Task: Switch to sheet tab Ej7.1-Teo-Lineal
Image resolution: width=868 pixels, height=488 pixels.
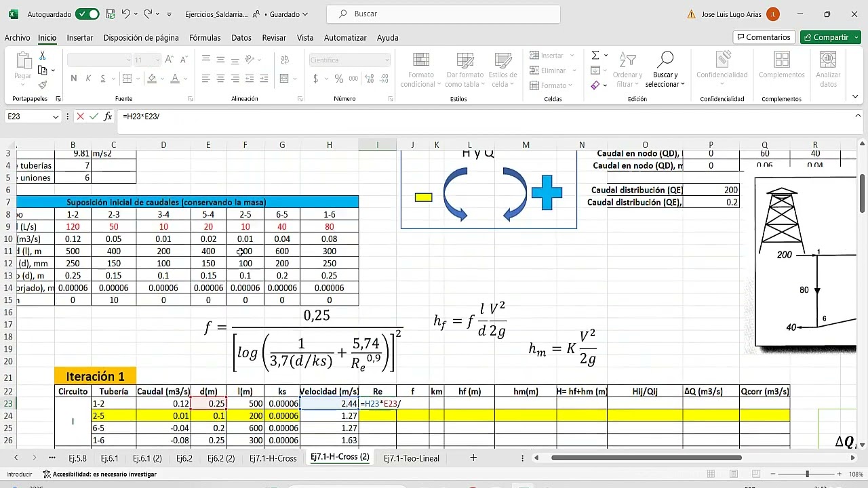Action: (x=412, y=458)
